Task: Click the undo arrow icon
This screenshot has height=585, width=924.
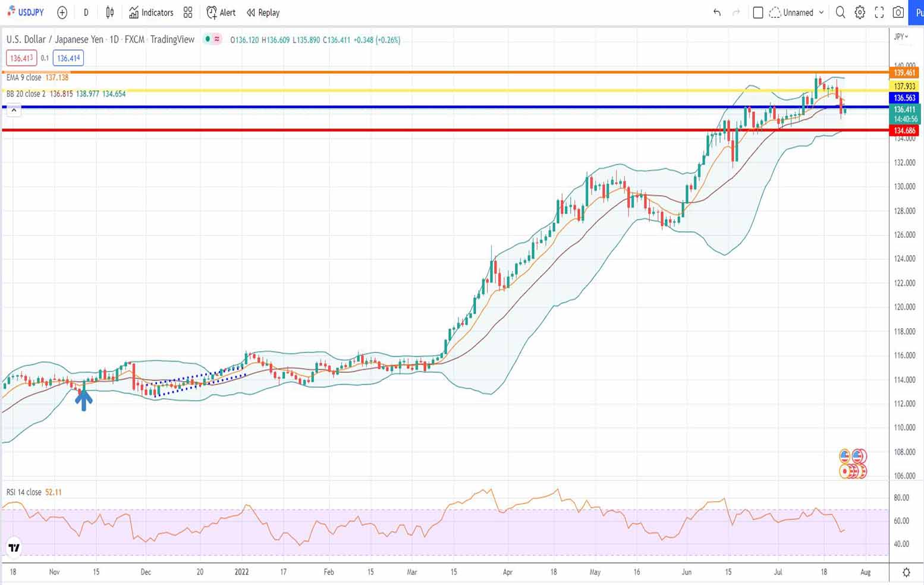Action: (x=717, y=12)
